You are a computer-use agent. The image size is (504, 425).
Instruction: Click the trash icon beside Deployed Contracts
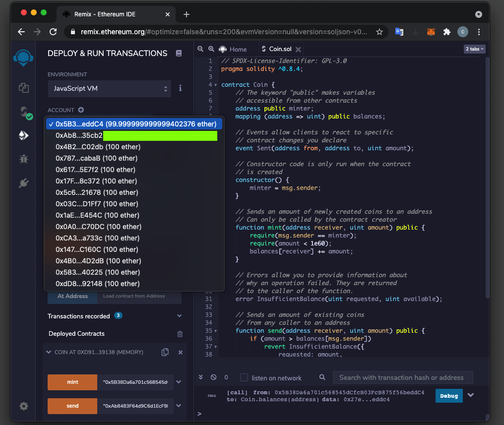180,334
